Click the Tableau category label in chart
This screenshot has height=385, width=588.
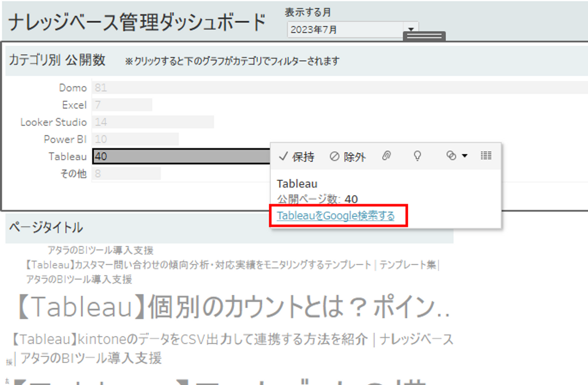(x=67, y=156)
